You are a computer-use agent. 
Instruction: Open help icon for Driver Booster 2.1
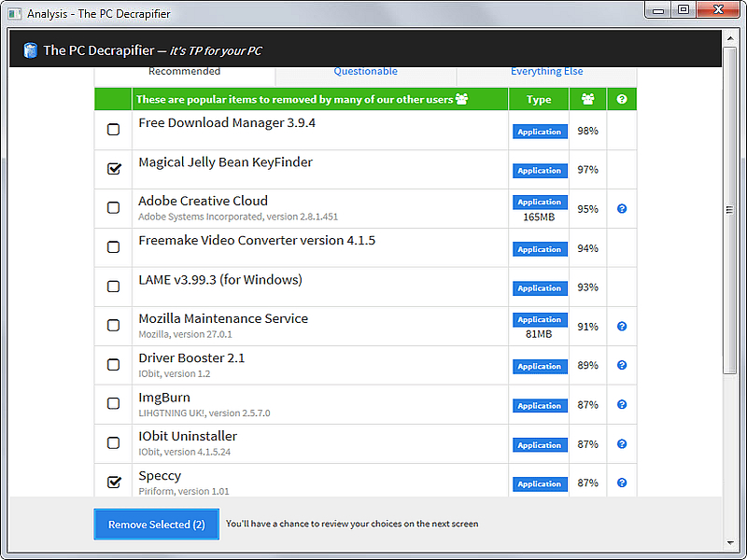[x=622, y=365]
